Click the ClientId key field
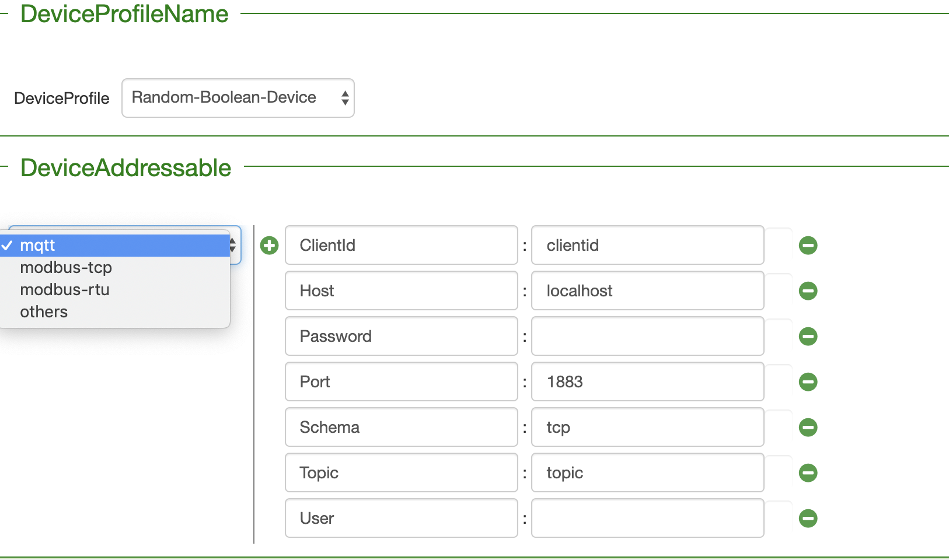The image size is (949, 560). click(400, 245)
